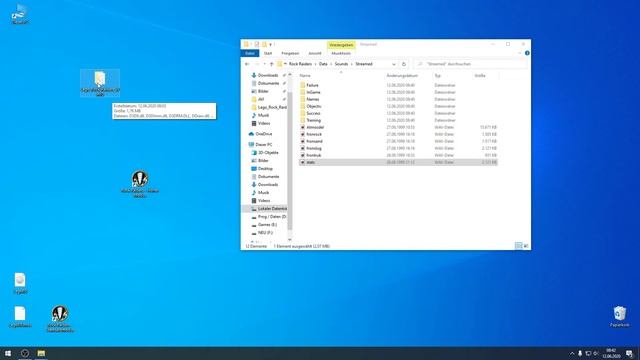640x360 pixels.
Task: Expand breadcrumb chevron after Sounds
Action: [351, 64]
